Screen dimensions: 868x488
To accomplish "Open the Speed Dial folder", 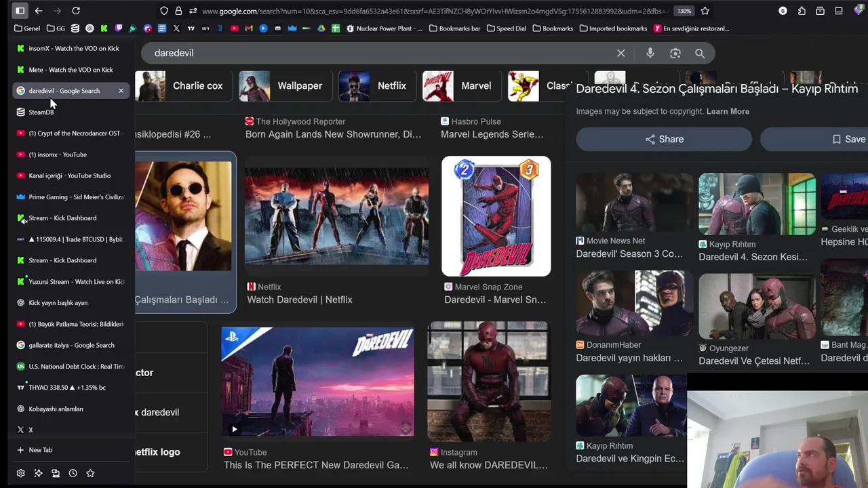I will coord(506,28).
